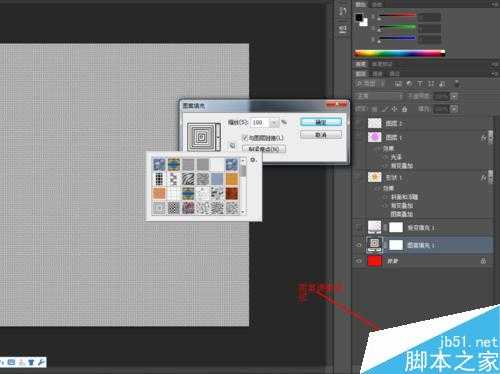Switch to the 通道 tab
Screen dimensions: 500x374
coord(377,74)
